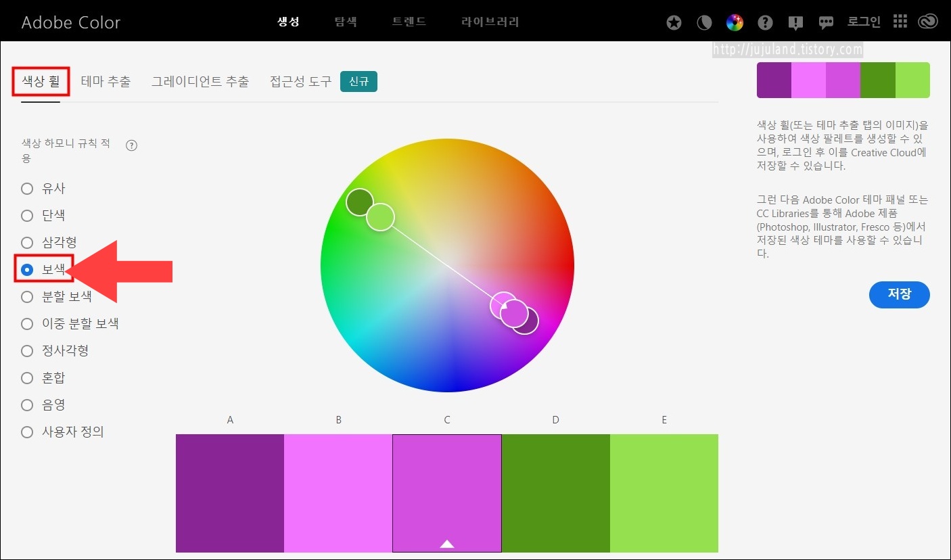
Task: Switch to the 색상 휠 tab
Action: point(41,82)
